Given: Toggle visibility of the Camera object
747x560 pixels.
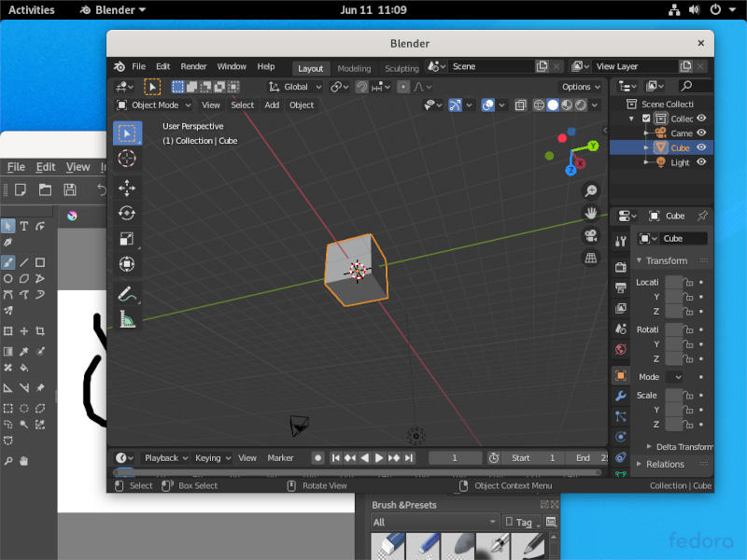Looking at the screenshot, I should 701,133.
